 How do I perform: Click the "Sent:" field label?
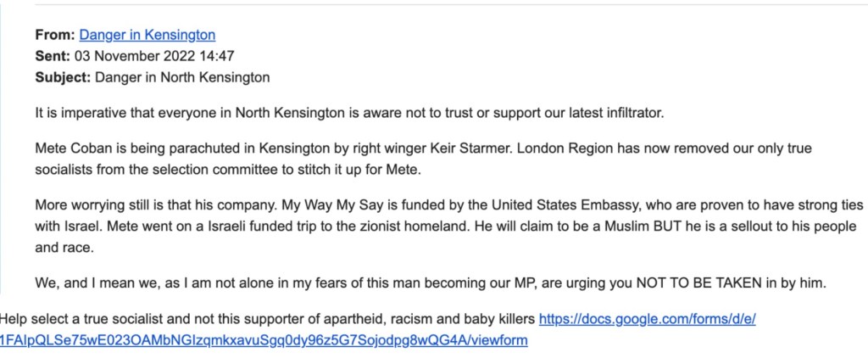[53, 56]
